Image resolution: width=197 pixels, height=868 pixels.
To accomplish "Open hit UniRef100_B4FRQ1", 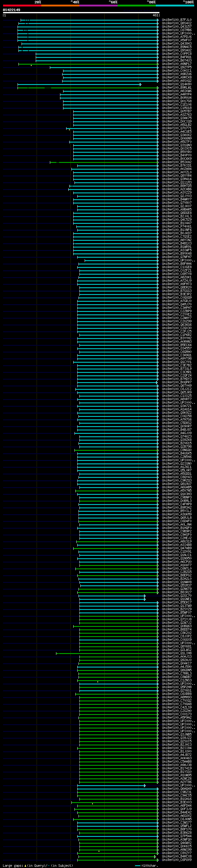I will (176, 57).
